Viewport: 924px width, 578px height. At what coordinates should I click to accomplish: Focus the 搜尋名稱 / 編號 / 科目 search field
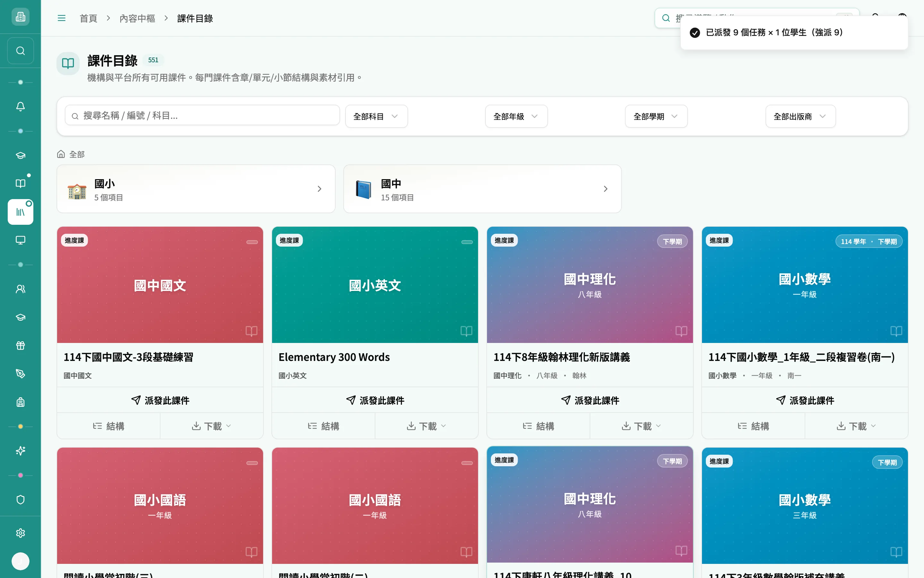point(202,116)
